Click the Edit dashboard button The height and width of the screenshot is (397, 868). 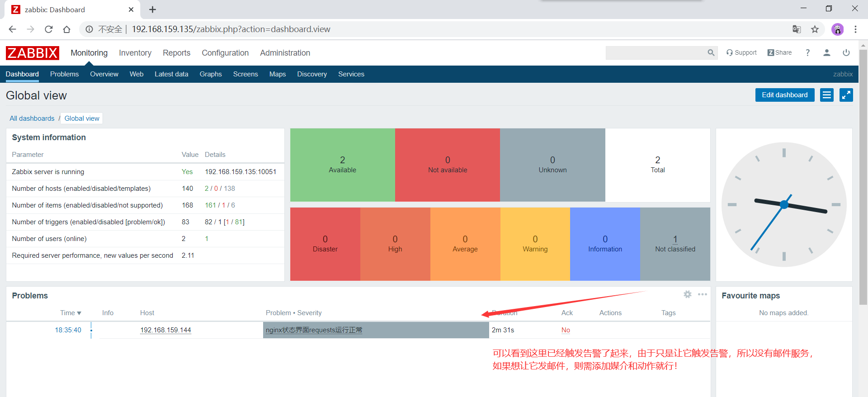coord(785,95)
